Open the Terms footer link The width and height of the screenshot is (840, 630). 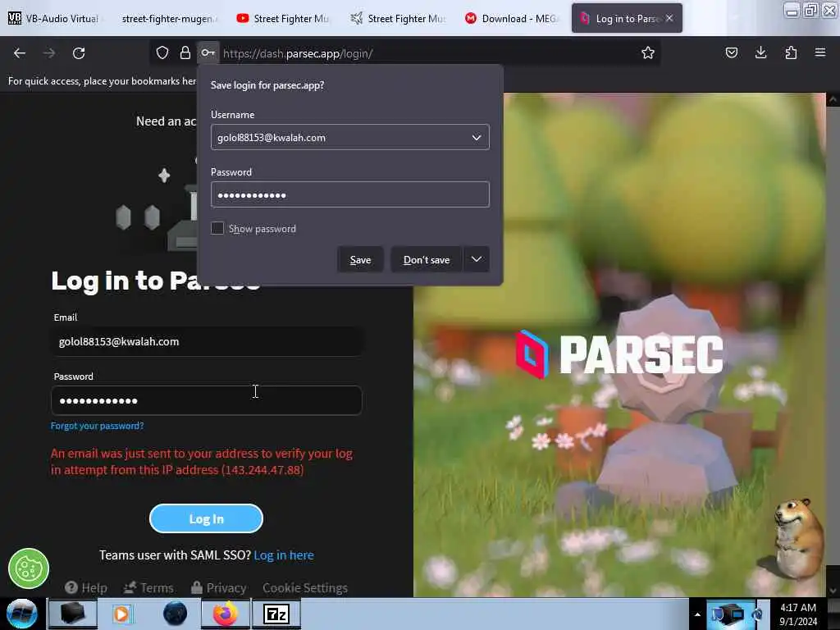pos(148,587)
